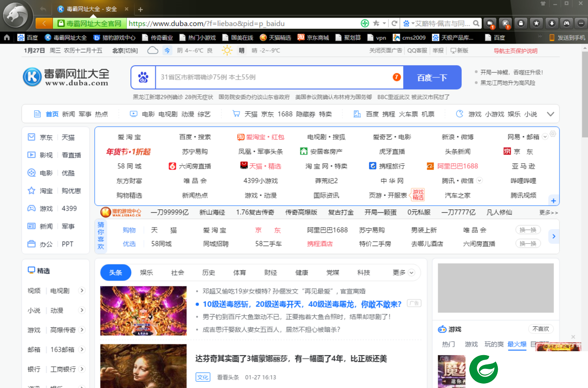The height and width of the screenshot is (388, 588).
Task: Open a new tab with plus button
Action: pos(140,9)
